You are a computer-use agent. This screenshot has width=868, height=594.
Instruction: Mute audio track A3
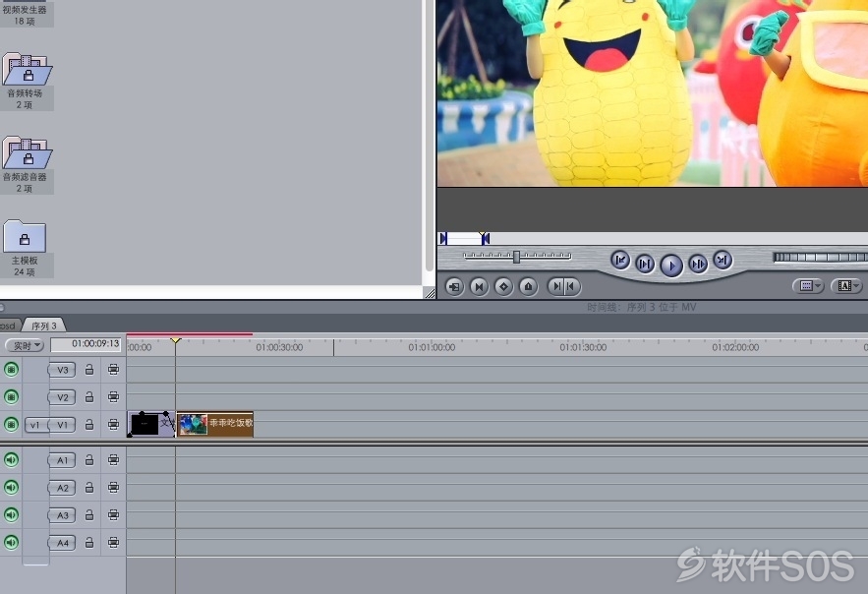[11, 515]
